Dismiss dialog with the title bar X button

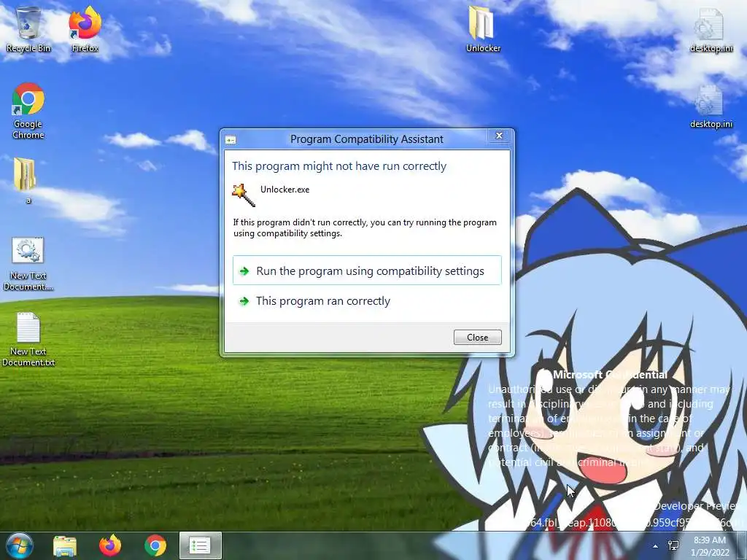499,136
